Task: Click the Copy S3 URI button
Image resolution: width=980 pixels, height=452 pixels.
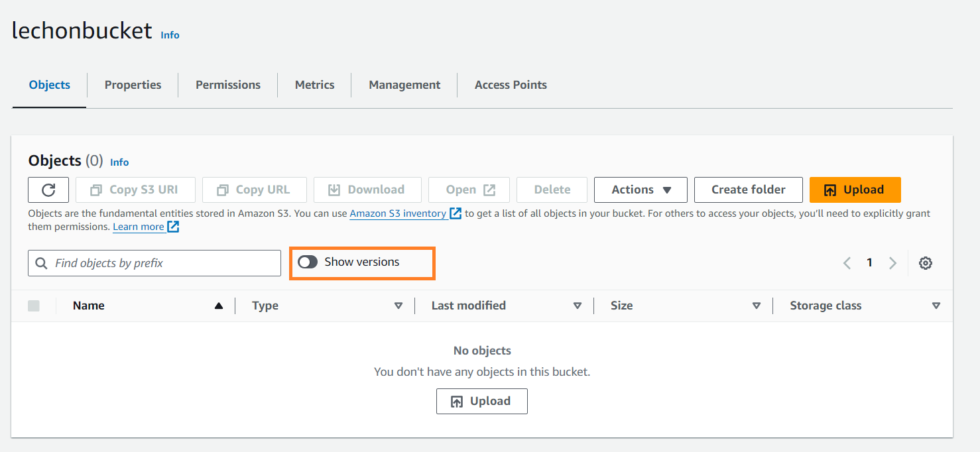Action: pos(135,190)
